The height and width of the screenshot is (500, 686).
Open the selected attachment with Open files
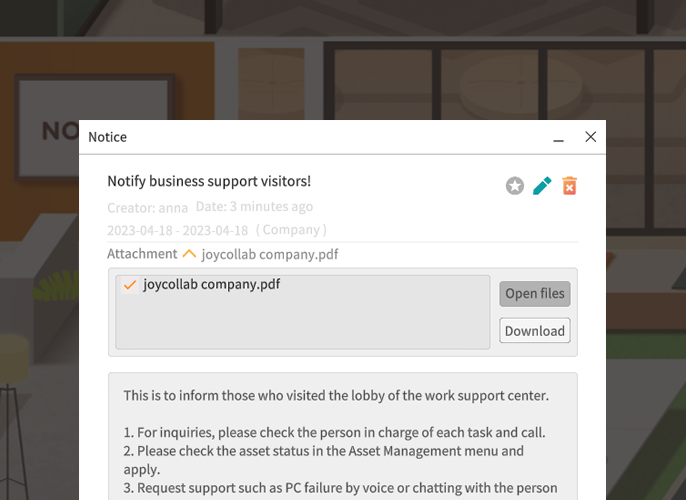[x=535, y=294]
